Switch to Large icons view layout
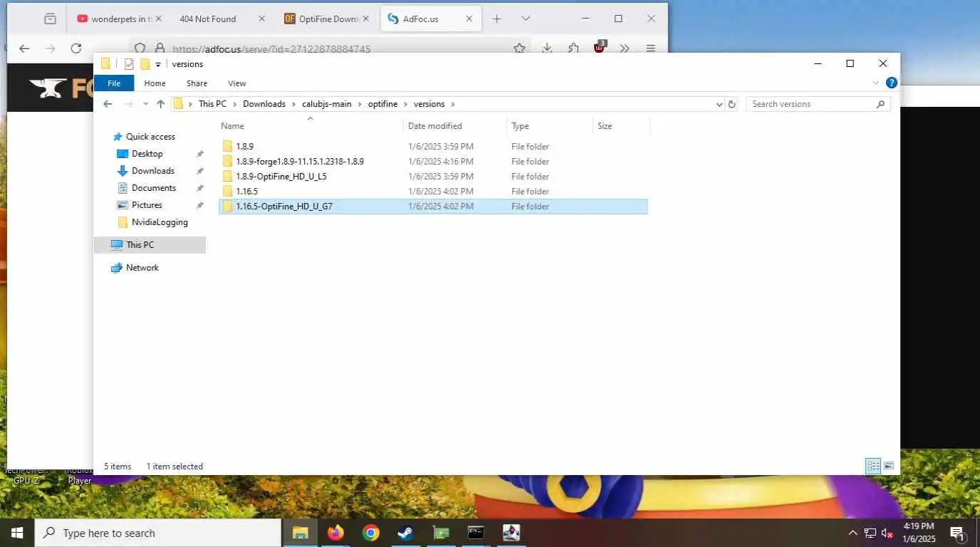 click(889, 467)
